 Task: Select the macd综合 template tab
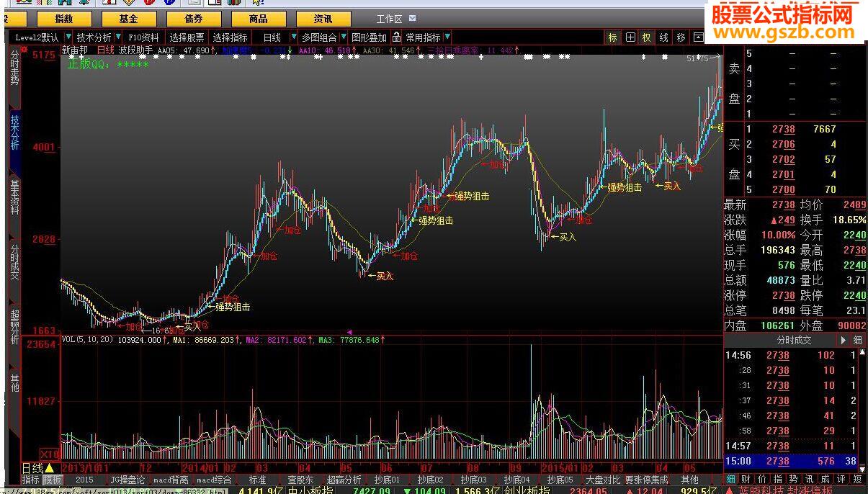click(x=215, y=480)
